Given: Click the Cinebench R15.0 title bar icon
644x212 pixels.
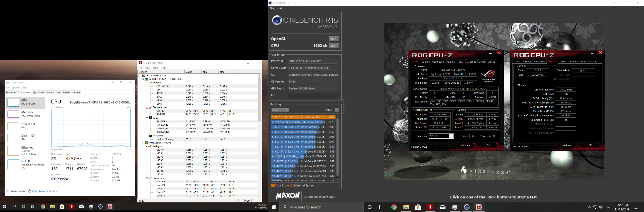Looking at the screenshot, I should (270, 3).
